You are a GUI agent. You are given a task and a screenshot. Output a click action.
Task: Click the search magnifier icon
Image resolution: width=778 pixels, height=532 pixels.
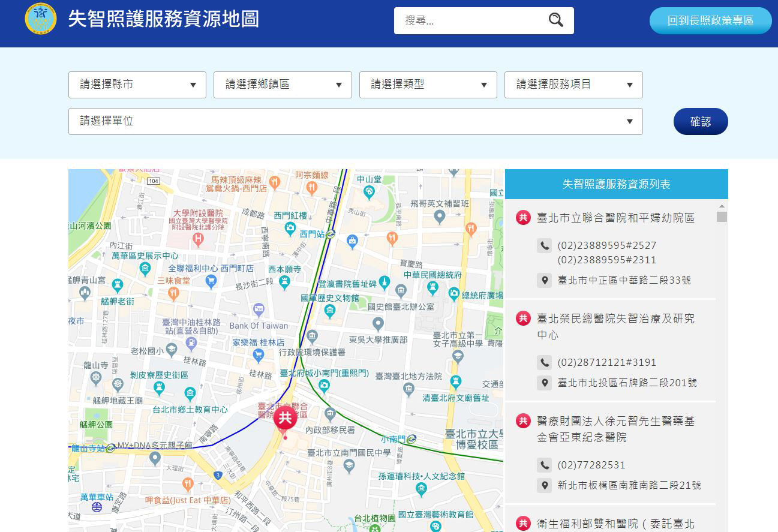[556, 20]
